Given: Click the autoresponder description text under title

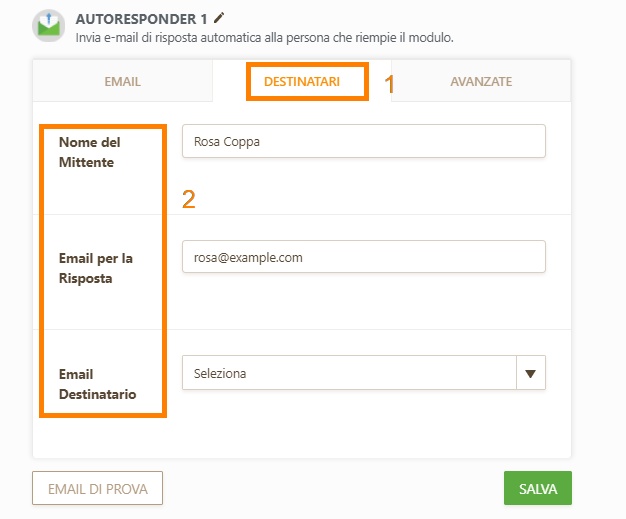Looking at the screenshot, I should (x=264, y=38).
